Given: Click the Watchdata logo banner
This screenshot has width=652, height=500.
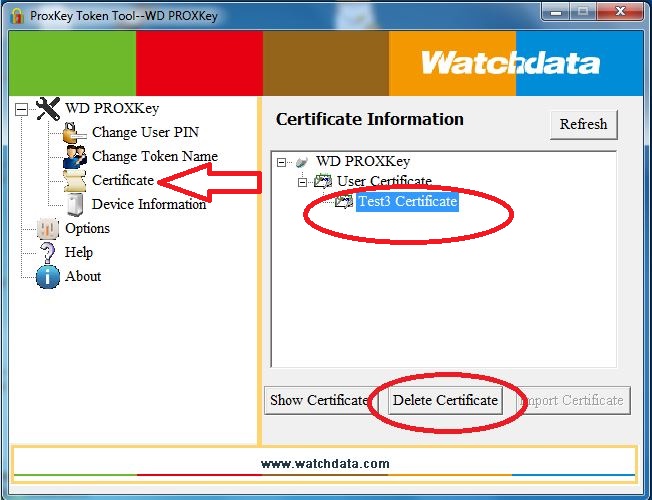Looking at the screenshot, I should tap(510, 63).
